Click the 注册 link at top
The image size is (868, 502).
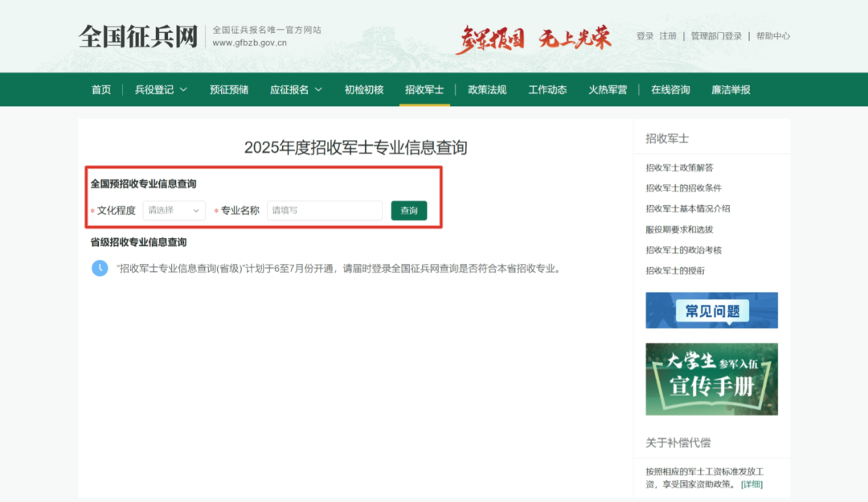[668, 36]
